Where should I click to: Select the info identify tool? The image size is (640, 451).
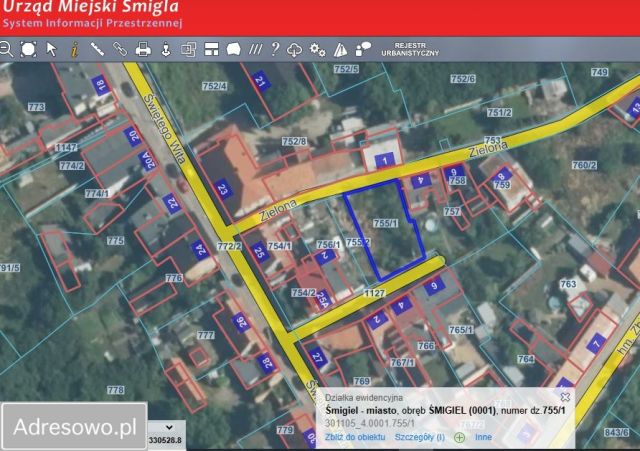74,50
